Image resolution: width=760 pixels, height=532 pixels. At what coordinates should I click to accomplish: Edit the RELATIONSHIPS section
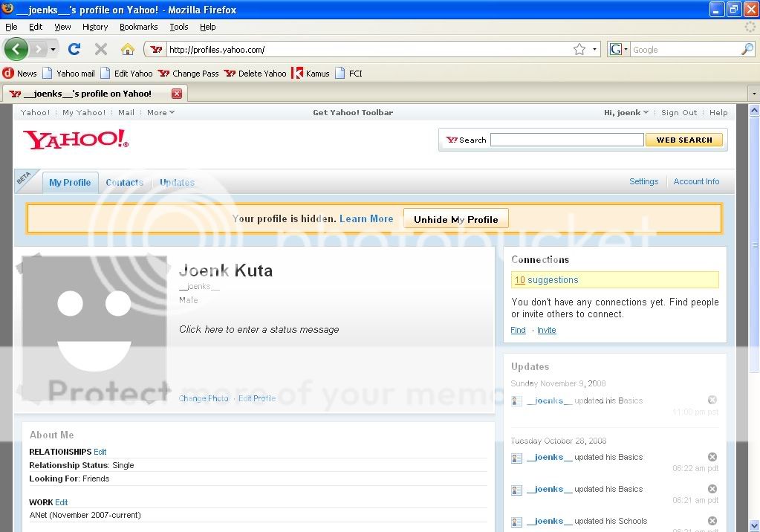(100, 452)
